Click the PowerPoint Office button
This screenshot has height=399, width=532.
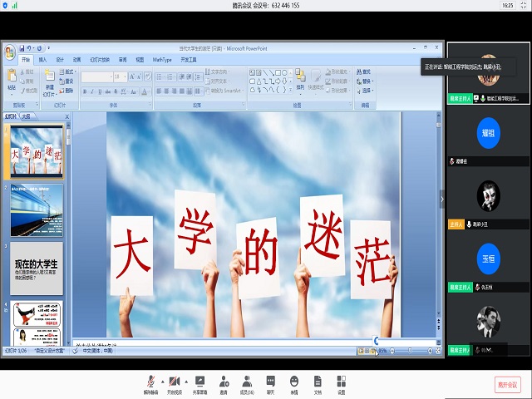coord(9,53)
